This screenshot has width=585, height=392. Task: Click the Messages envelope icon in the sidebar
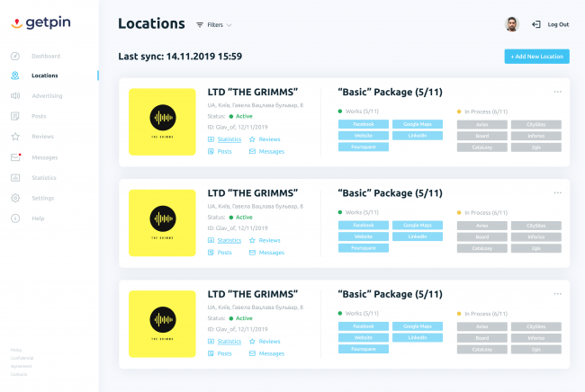point(15,157)
